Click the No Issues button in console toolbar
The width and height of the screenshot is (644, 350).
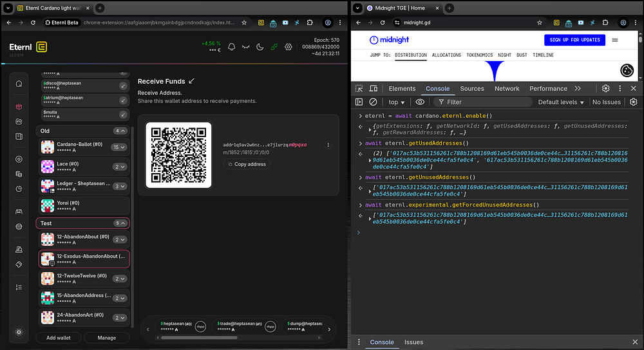[x=606, y=102]
